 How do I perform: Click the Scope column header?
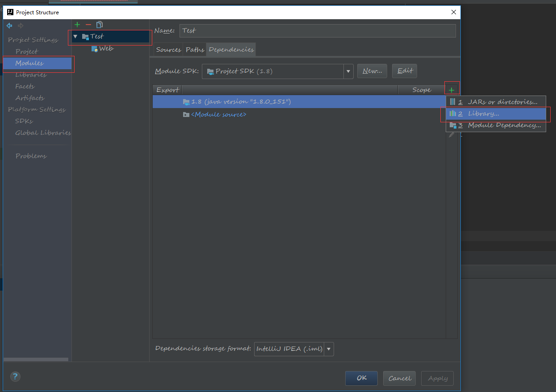(422, 90)
